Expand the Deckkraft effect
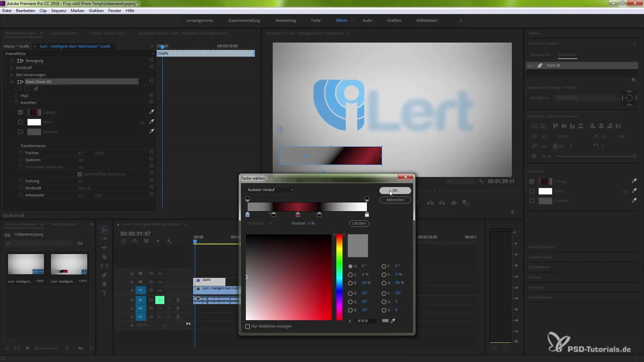Viewport: 644px width, 362px height. coord(5,68)
